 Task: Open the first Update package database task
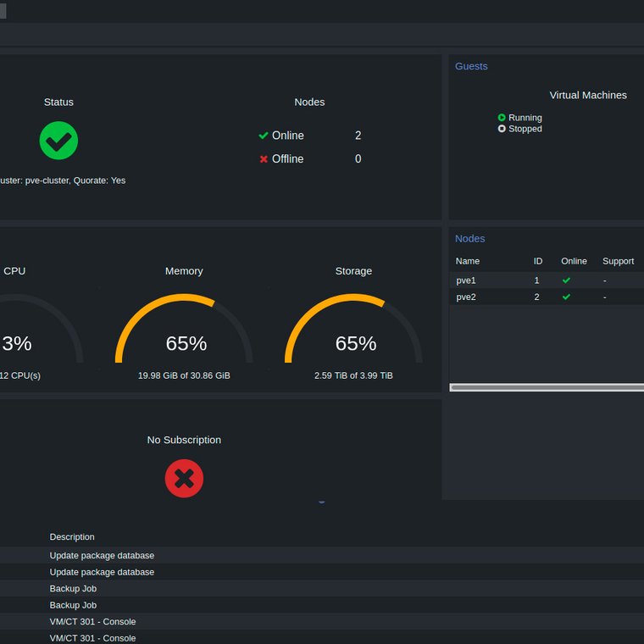pyautogui.click(x=102, y=555)
